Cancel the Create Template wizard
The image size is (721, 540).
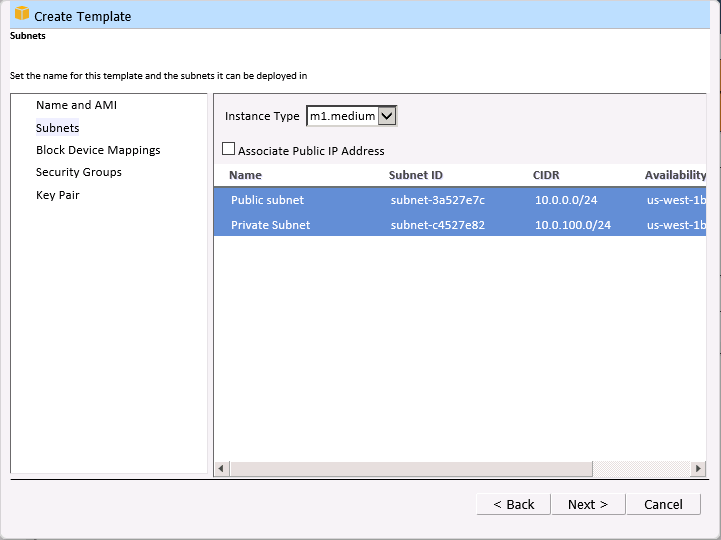[663, 504]
